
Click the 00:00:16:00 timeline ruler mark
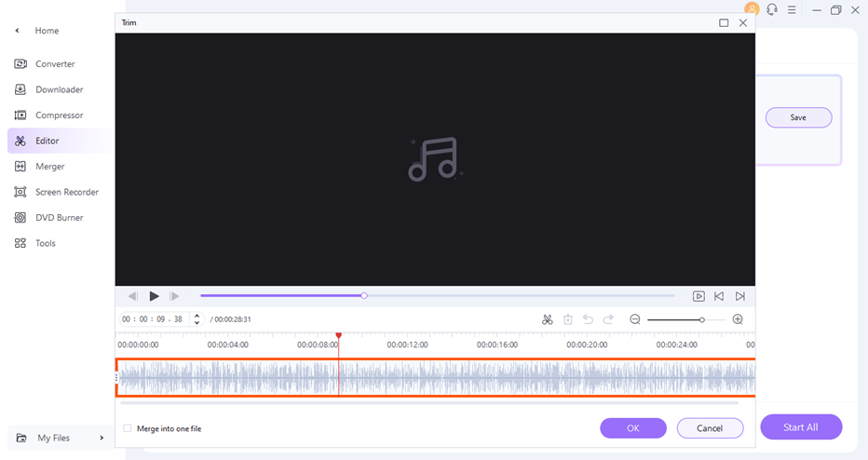tap(497, 345)
